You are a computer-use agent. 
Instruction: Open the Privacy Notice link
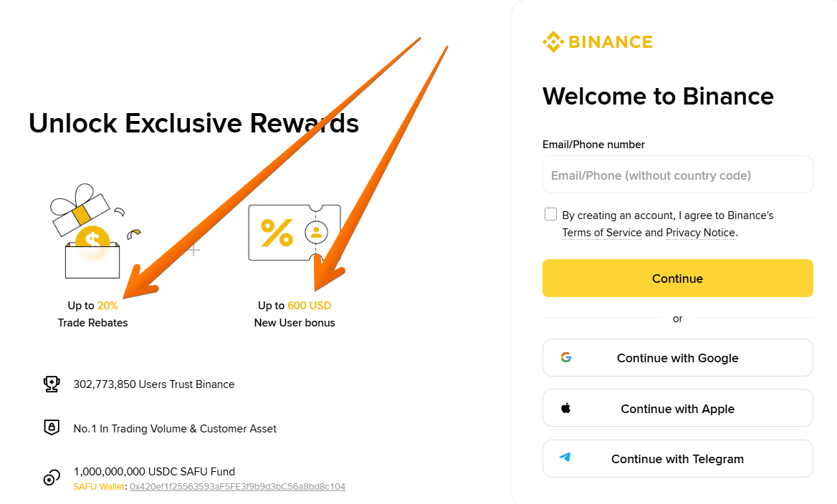click(700, 233)
